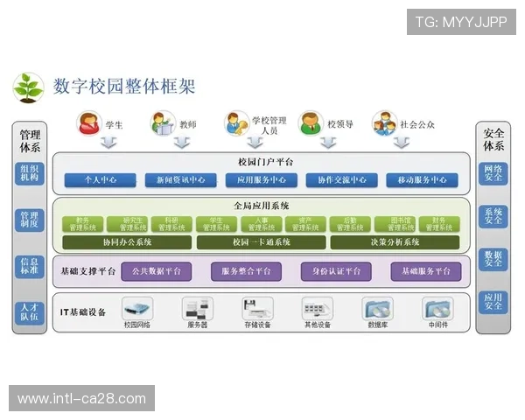Viewport: 525px width, 420px height.
Task: Click the 协同办公系统 bar
Action: click(x=127, y=242)
